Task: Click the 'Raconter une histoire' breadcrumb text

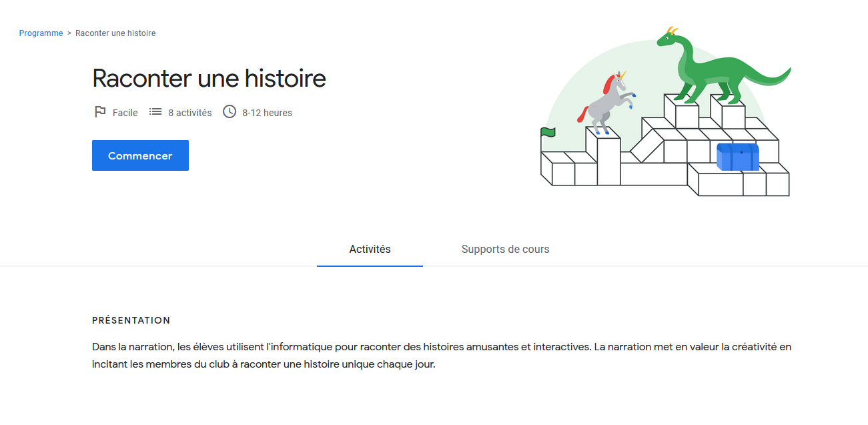Action: (x=115, y=33)
